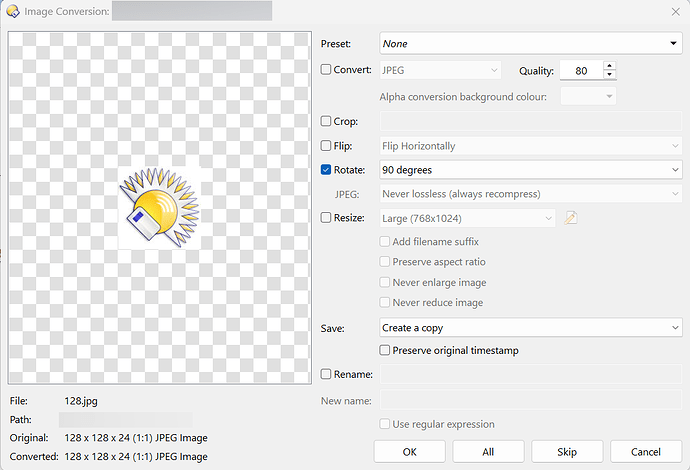Toggle Never reduce image checkbox
Screen dimensions: 690x470
tap(385, 302)
